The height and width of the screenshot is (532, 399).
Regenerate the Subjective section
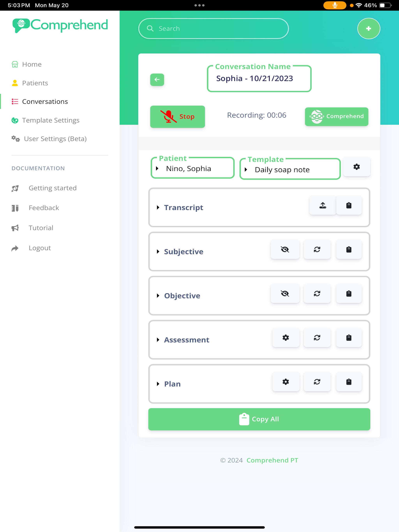coord(317,249)
